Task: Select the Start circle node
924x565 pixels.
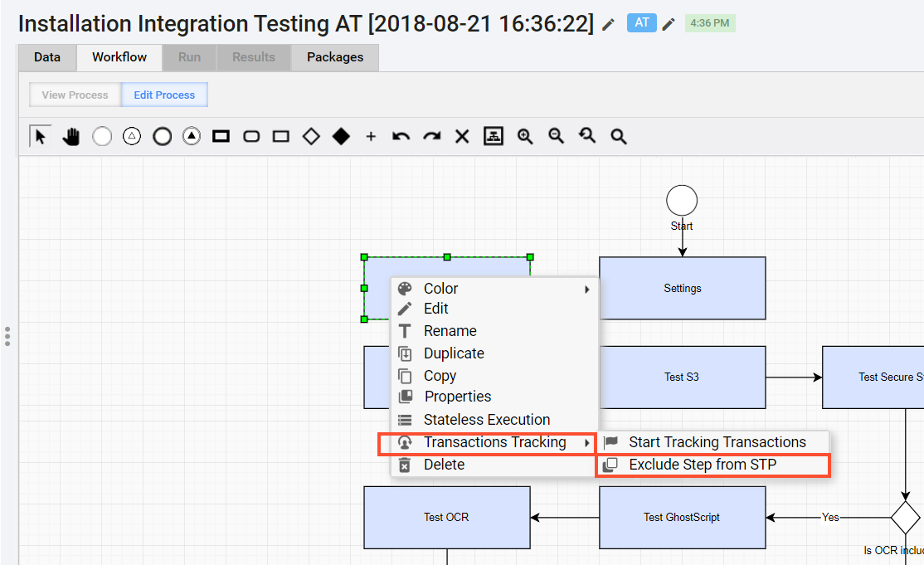Action: click(682, 201)
